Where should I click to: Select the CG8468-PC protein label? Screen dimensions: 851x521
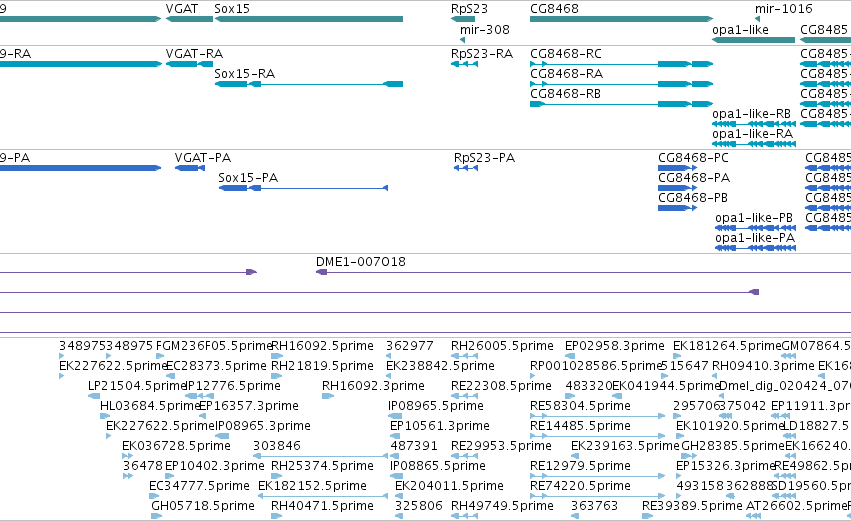(693, 158)
